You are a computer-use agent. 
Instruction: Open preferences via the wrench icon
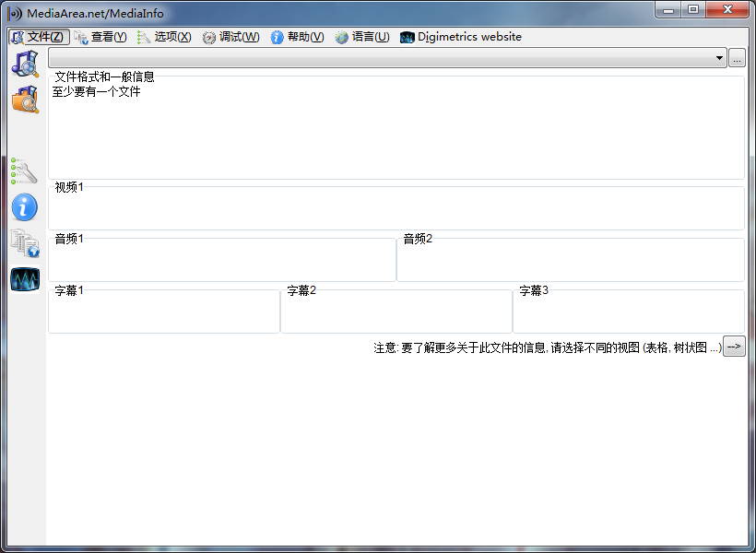pos(24,169)
